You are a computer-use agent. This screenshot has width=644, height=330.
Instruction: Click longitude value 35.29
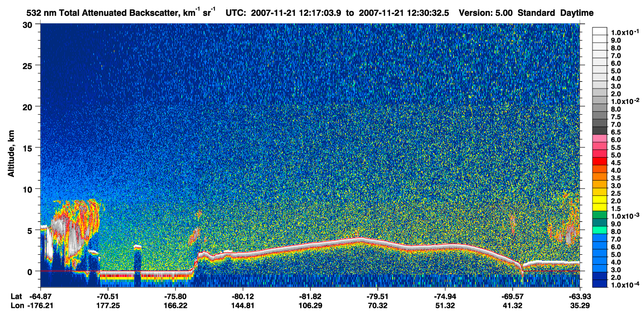click(581, 306)
